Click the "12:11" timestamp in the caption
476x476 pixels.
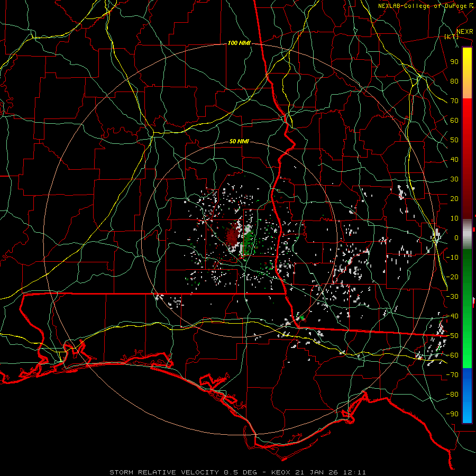tap(354, 472)
